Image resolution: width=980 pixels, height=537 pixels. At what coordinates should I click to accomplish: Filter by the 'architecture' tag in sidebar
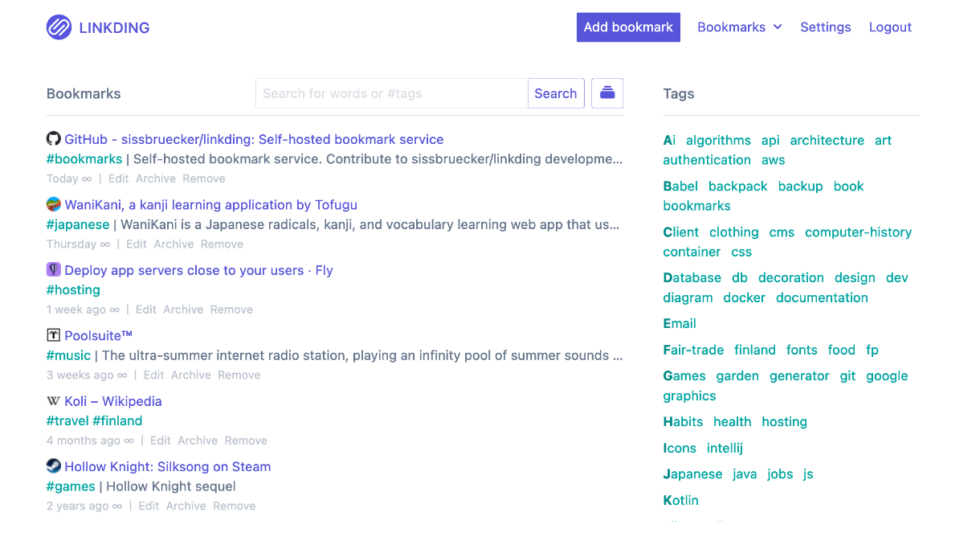pos(827,140)
